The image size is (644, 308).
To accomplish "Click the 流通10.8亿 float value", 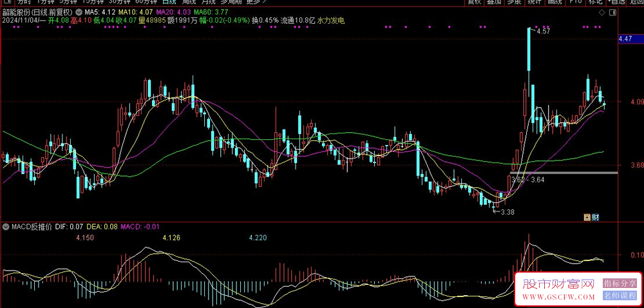I will tap(298, 20).
